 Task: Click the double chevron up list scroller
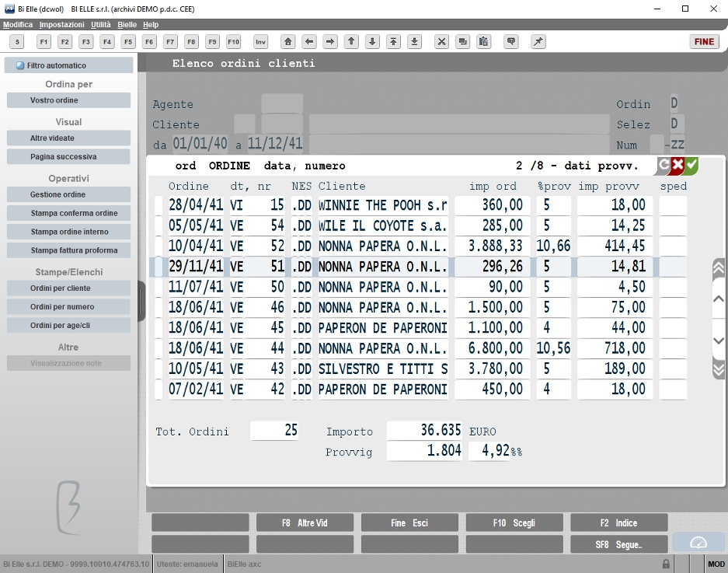718,268
